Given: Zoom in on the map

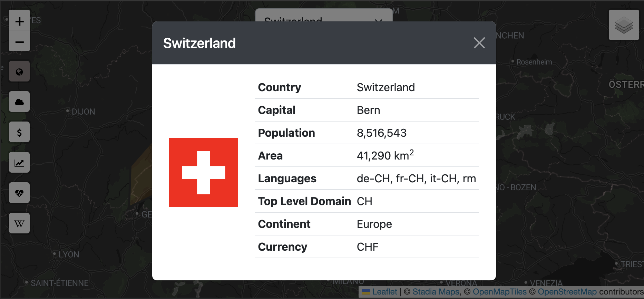Looking at the screenshot, I should pyautogui.click(x=19, y=21).
